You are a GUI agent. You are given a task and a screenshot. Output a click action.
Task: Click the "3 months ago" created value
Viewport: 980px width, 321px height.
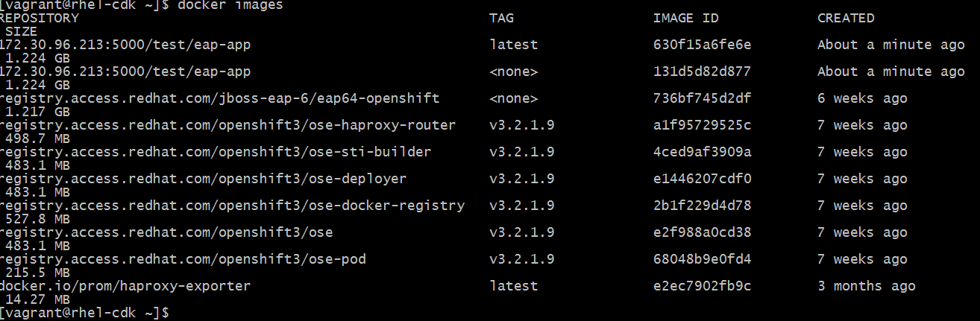point(866,286)
